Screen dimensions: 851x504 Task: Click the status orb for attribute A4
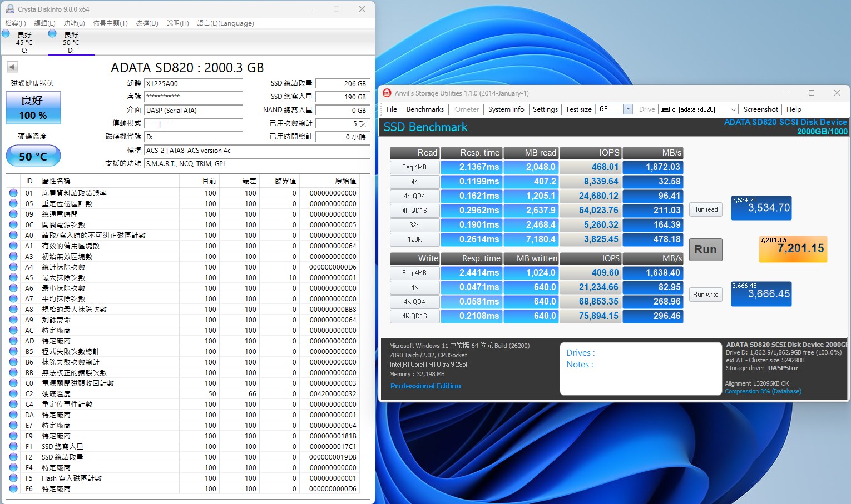[13, 267]
